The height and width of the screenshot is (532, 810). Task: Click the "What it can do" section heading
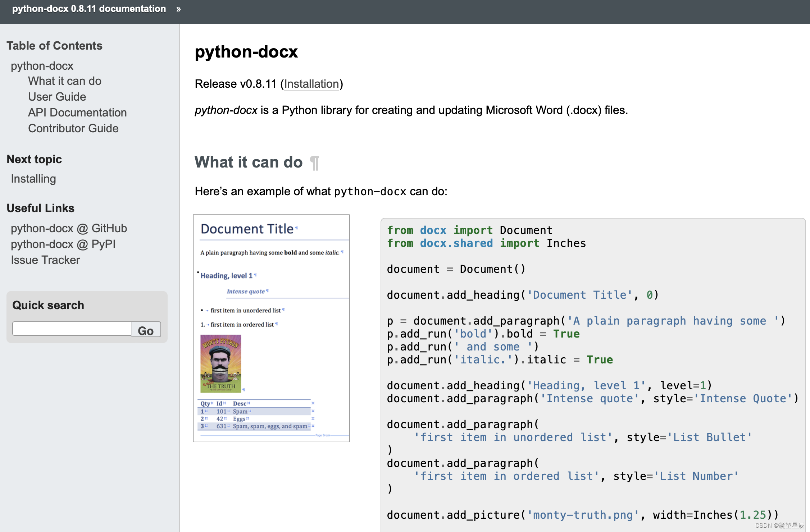(248, 162)
